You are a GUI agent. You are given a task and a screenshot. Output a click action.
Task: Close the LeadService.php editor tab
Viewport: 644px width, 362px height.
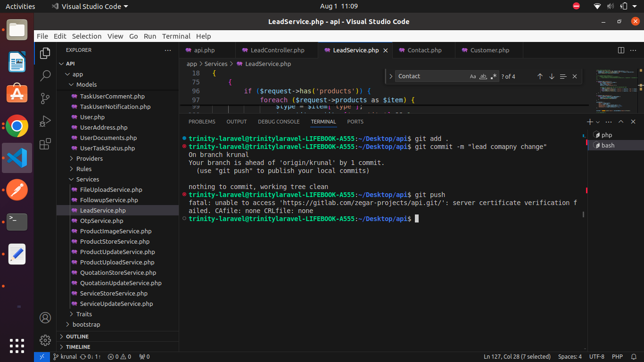click(x=385, y=50)
